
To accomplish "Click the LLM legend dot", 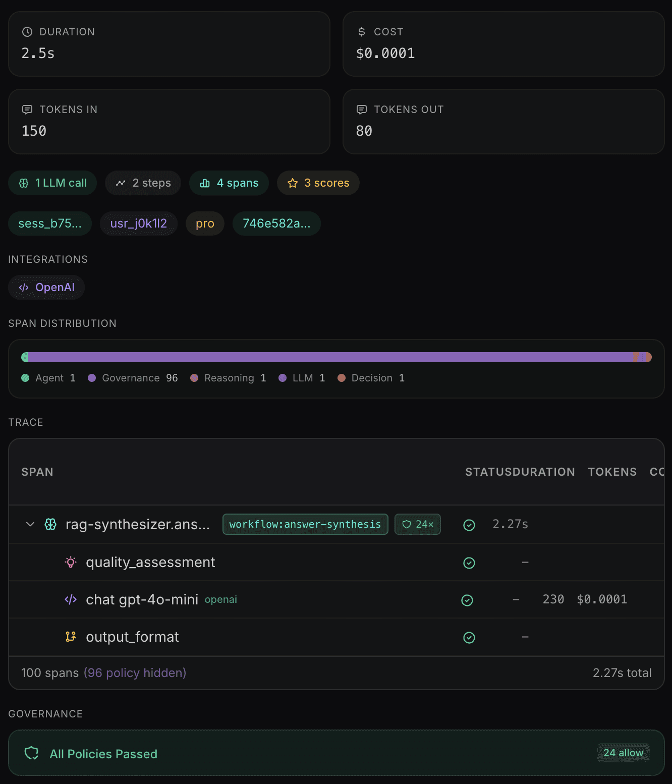I will point(283,378).
